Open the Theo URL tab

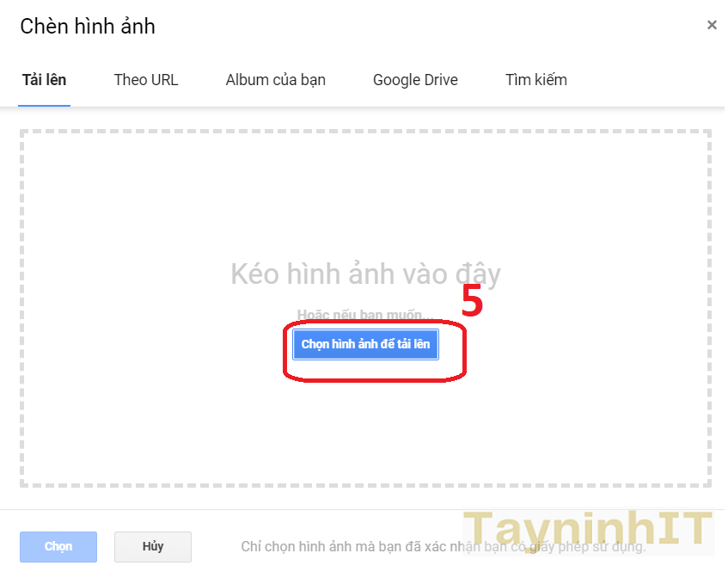146,80
